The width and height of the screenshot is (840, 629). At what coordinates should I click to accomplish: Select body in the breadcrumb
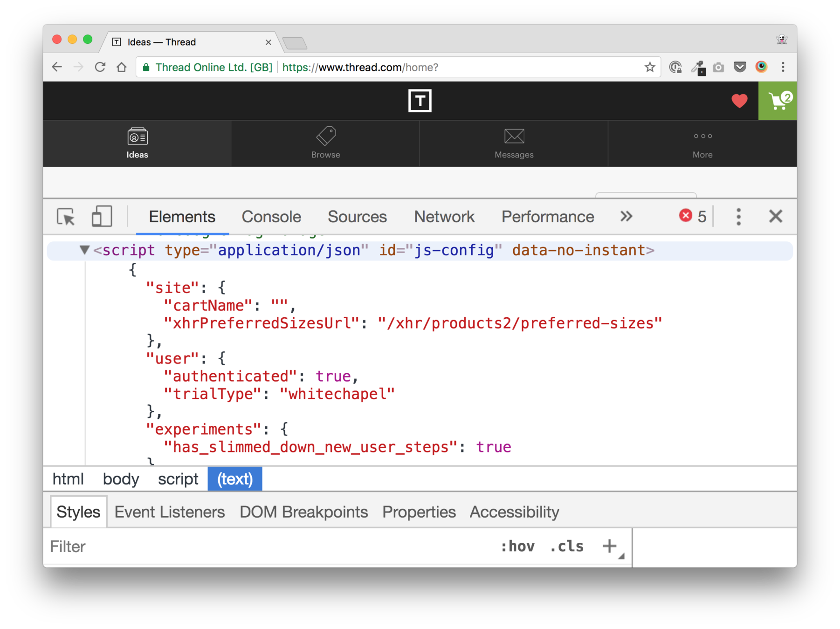click(x=121, y=479)
